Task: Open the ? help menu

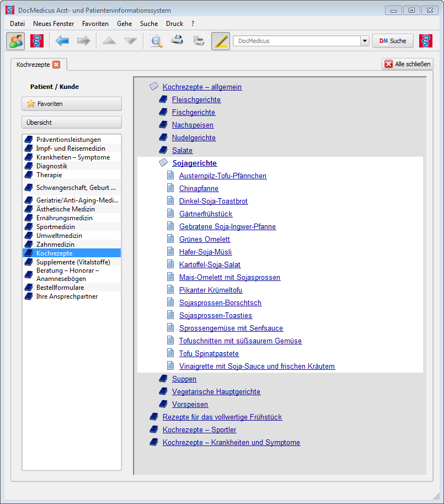Action: (192, 24)
